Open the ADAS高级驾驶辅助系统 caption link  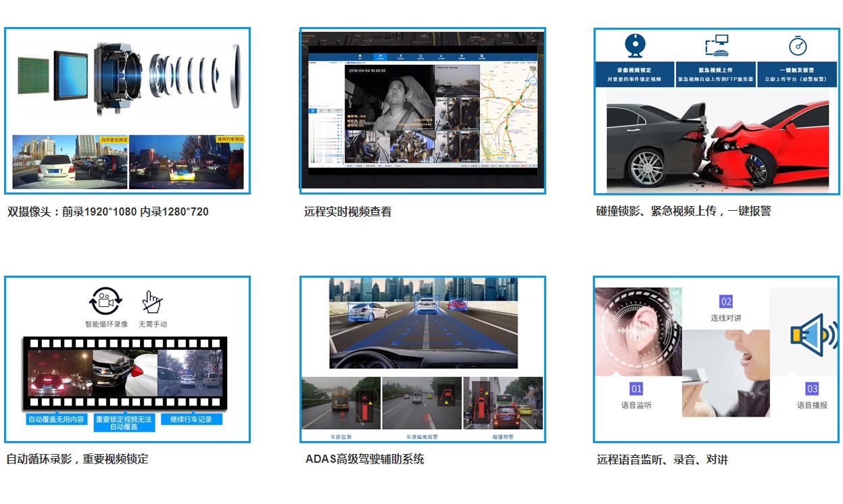click(x=364, y=459)
